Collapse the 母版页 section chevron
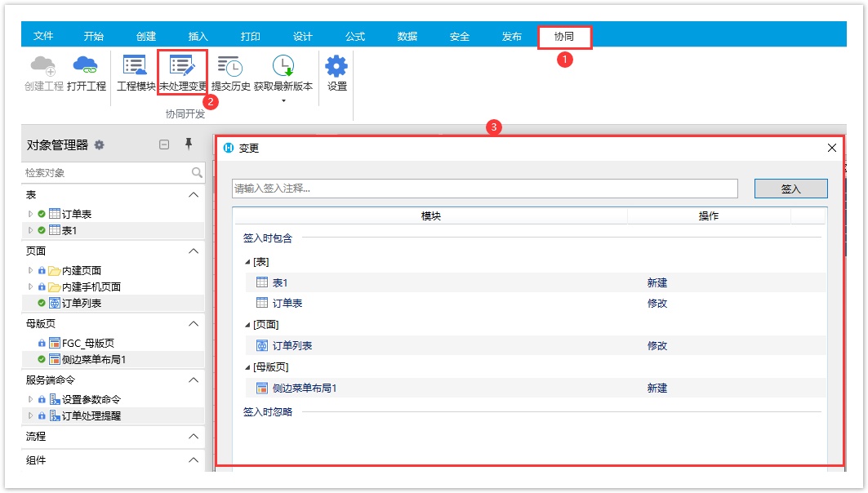Viewport: 868px width, 493px height. click(194, 324)
